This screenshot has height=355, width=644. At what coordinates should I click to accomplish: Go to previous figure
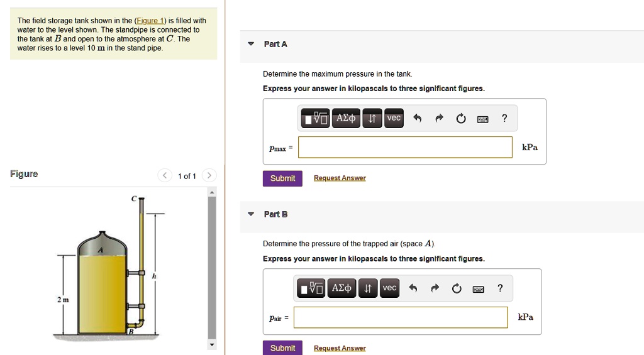coord(165,175)
